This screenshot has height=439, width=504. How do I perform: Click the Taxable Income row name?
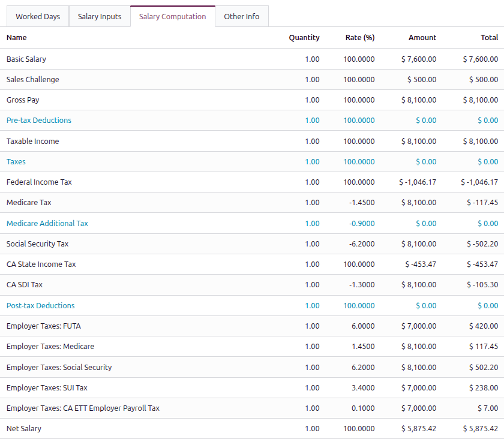pyautogui.click(x=33, y=141)
